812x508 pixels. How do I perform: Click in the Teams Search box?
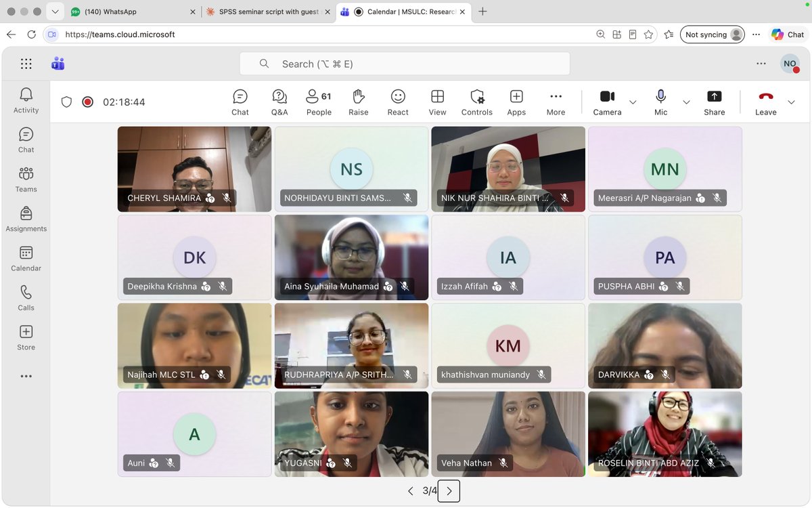coord(405,64)
